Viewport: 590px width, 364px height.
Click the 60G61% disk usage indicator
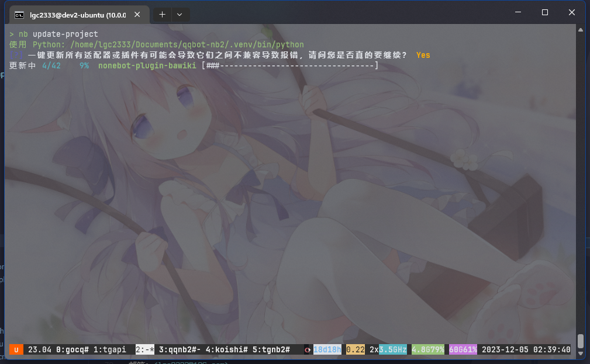pyautogui.click(x=463, y=350)
